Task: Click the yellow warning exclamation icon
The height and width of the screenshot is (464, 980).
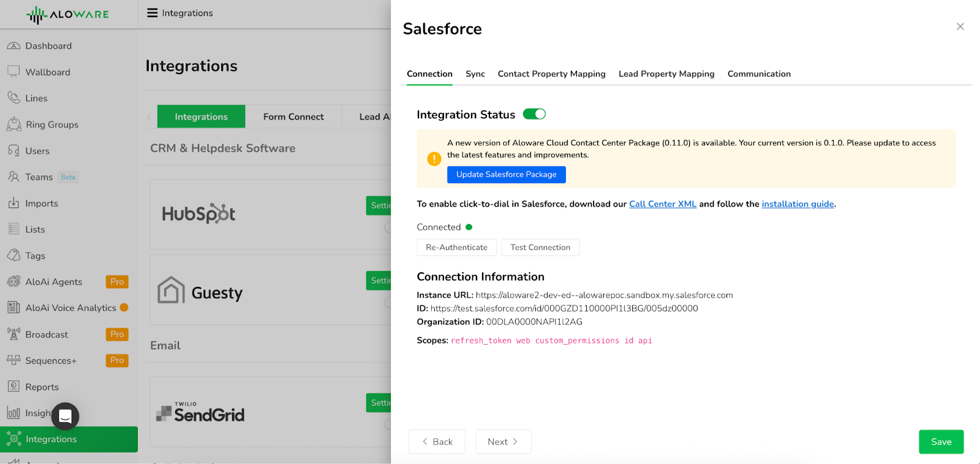Action: pos(434,159)
